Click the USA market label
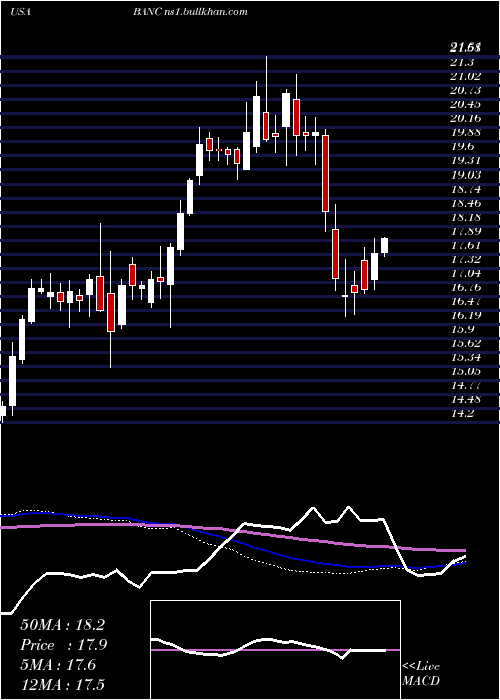This screenshot has width=500, height=700. pos(20,12)
